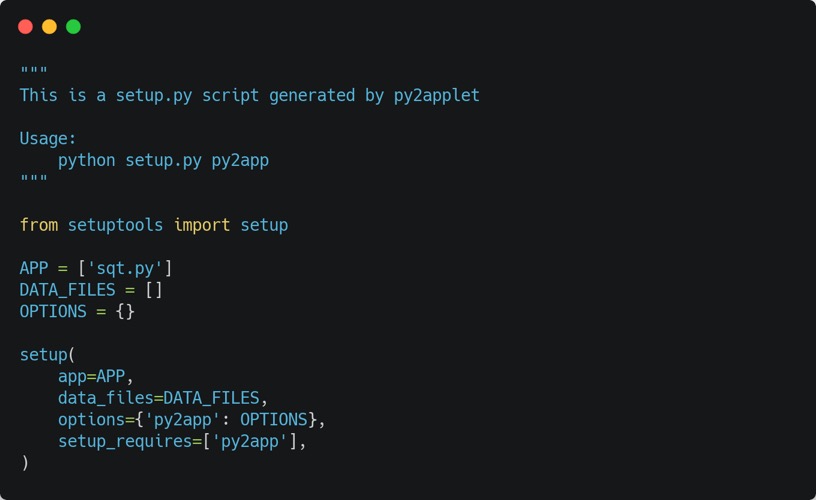Click the 'Usage:' line in the docstring
The image size is (816, 500).
point(48,139)
